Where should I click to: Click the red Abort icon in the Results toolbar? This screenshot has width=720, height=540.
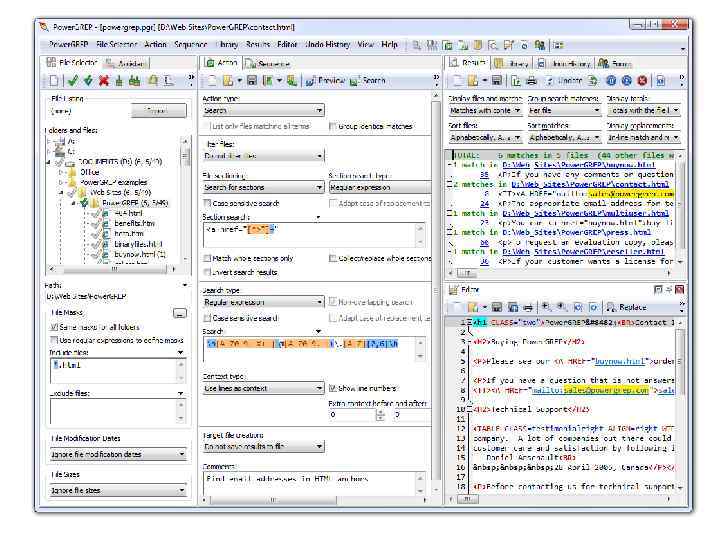[x=642, y=81]
